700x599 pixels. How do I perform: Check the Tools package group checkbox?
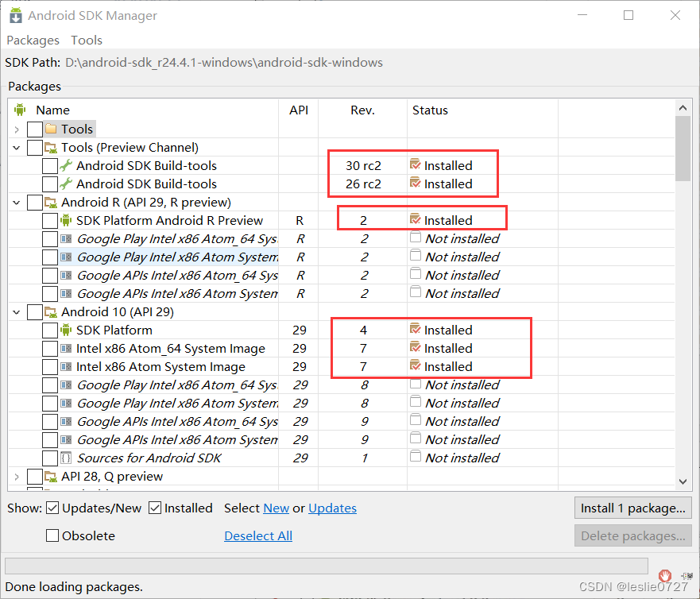click(x=35, y=129)
